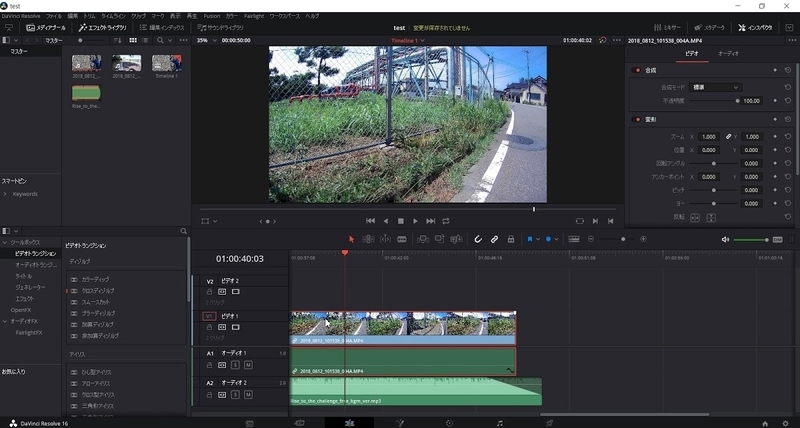Mute the オーディオ 1 track with M button
This screenshot has width=800, height=428.
(x=248, y=365)
